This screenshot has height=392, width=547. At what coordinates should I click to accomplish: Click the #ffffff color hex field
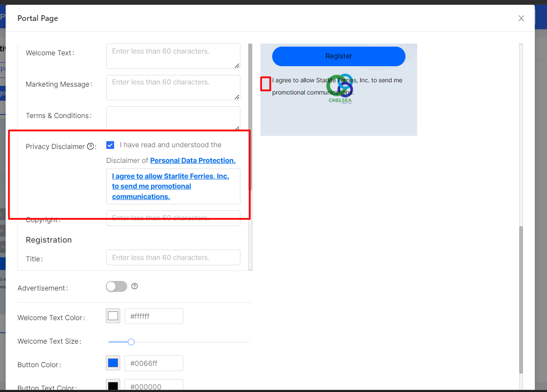pyautogui.click(x=154, y=316)
